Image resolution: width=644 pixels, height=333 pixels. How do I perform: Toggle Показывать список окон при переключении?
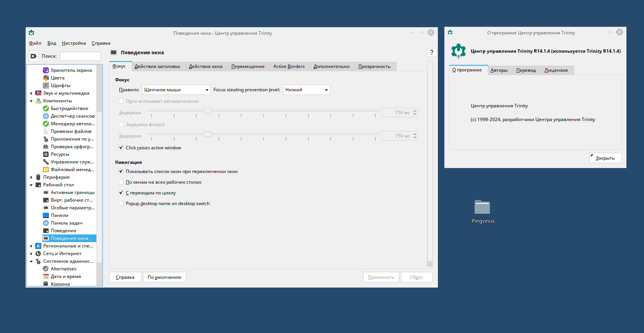[121, 171]
